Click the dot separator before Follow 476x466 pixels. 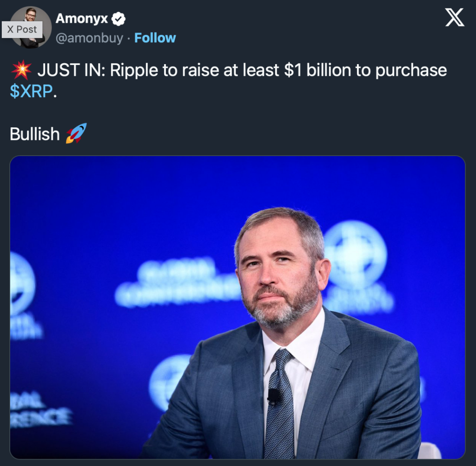129,38
